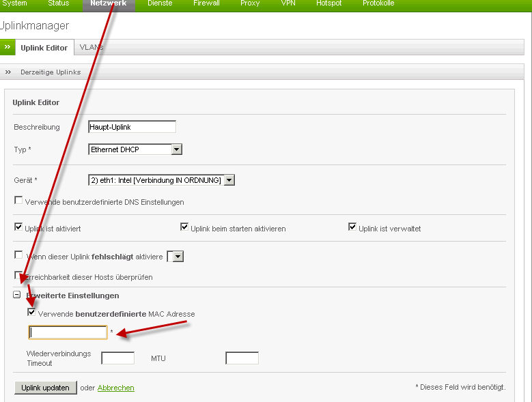
Task: Uncheck Uplink ist aktiviert
Action: click(x=18, y=227)
